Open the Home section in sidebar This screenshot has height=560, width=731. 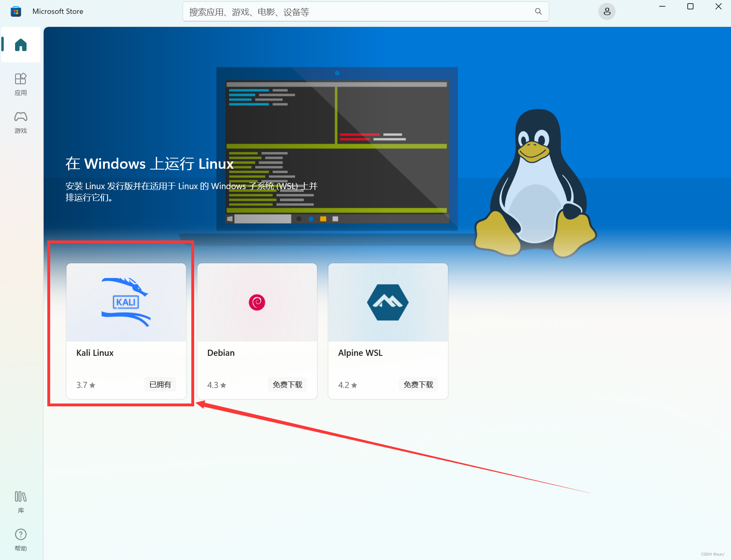point(20,45)
